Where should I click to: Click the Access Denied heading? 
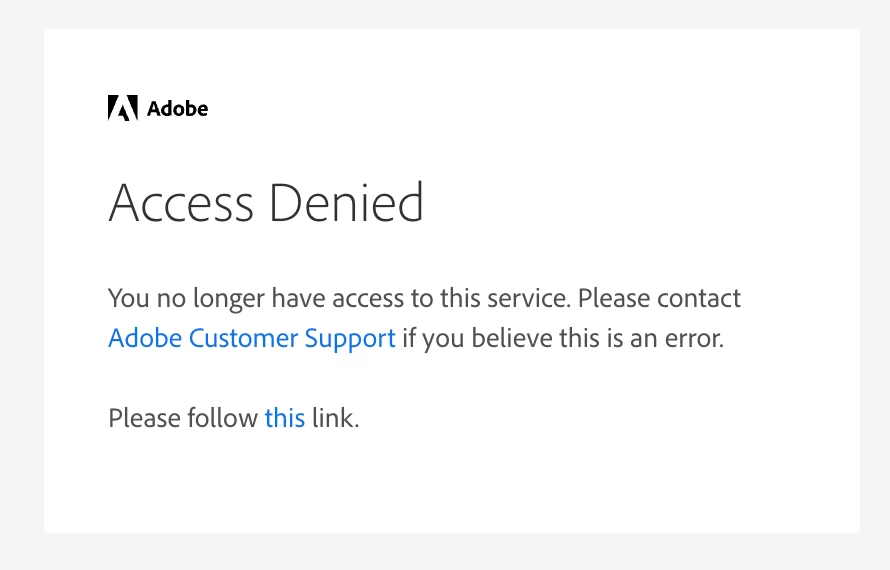[x=266, y=203]
